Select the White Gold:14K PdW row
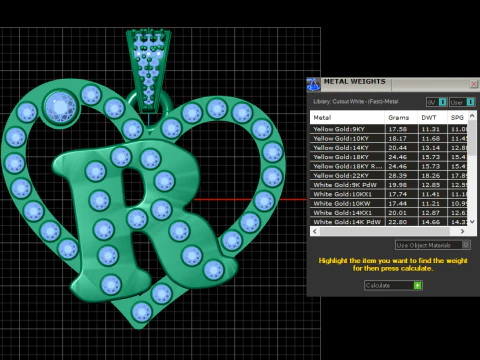The width and height of the screenshot is (480, 360). coord(389,222)
